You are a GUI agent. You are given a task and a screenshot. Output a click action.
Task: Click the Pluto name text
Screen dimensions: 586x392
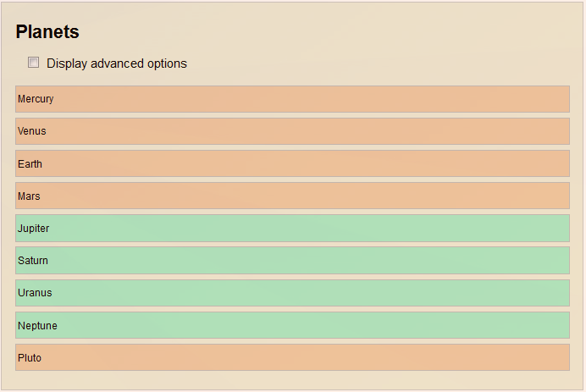(30, 357)
